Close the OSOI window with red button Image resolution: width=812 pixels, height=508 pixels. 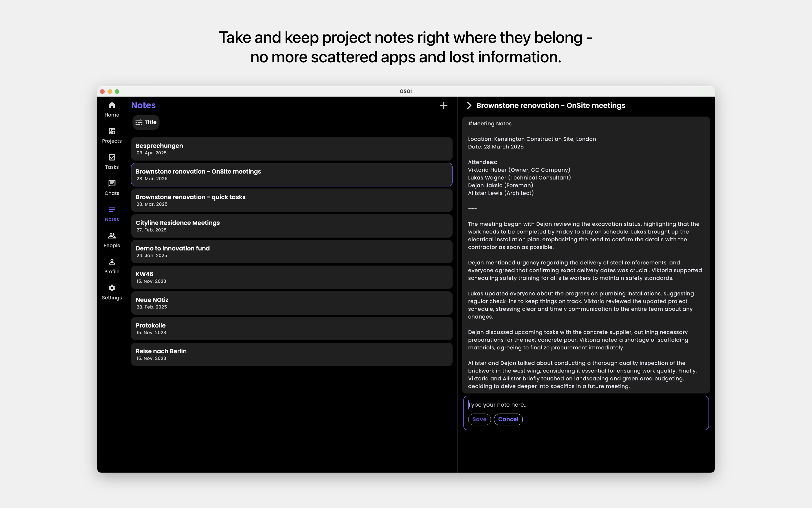pyautogui.click(x=102, y=91)
